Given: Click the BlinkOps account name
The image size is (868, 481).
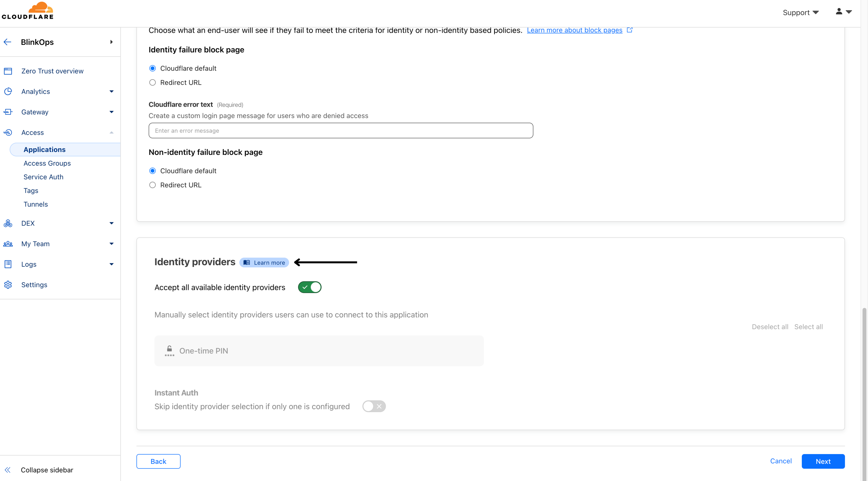Looking at the screenshot, I should pyautogui.click(x=37, y=42).
